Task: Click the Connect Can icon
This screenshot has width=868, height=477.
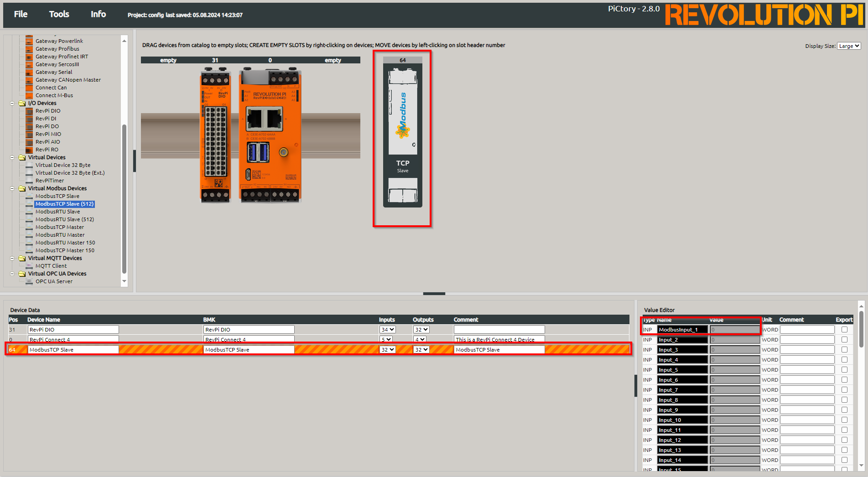Action: pos(29,88)
